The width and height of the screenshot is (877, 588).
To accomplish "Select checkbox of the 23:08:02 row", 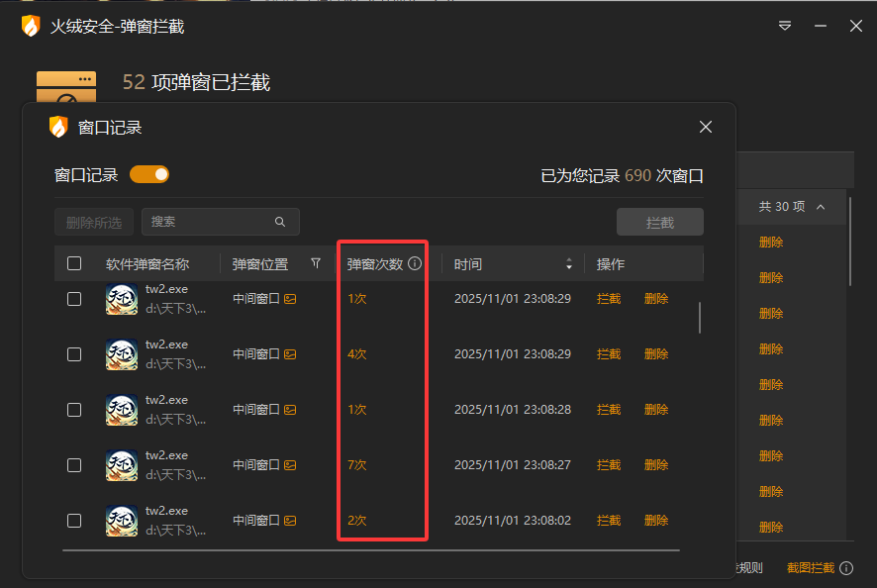I will coord(74,521).
